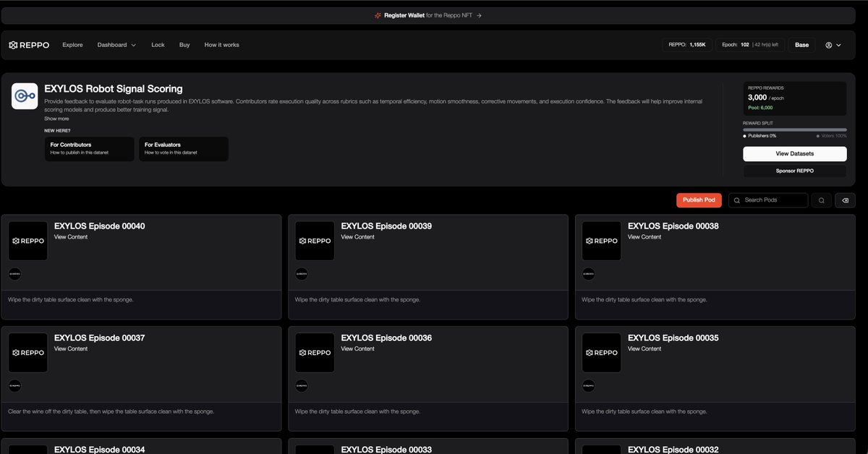Image resolution: width=868 pixels, height=454 pixels.
Task: Open the EXYLOS Episode 00040 title
Action: pyautogui.click(x=99, y=226)
